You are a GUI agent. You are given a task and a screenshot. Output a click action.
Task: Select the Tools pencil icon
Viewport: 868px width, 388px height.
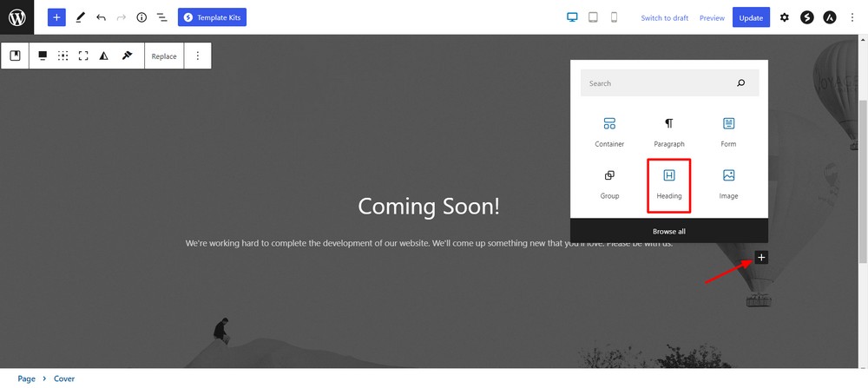pos(80,17)
